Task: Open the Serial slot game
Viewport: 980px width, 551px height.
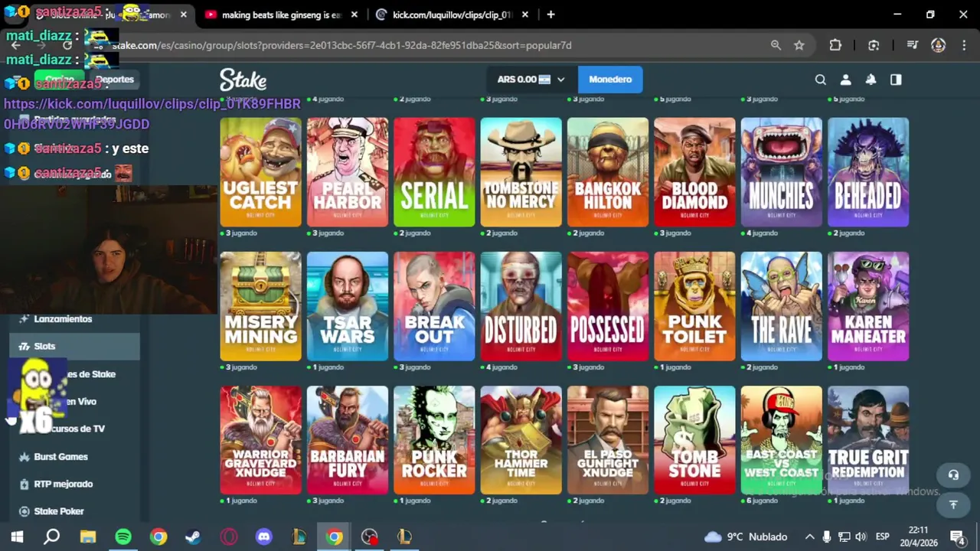Action: [434, 172]
